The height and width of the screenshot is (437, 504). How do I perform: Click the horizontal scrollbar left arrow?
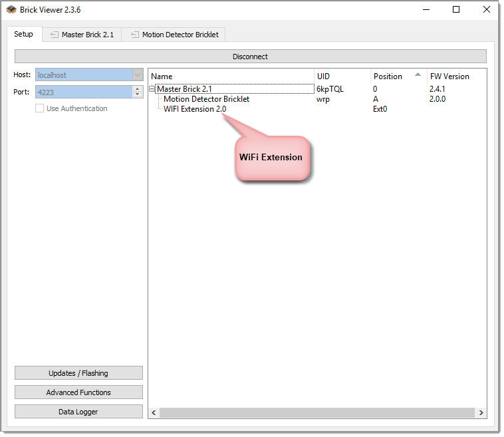coord(154,413)
